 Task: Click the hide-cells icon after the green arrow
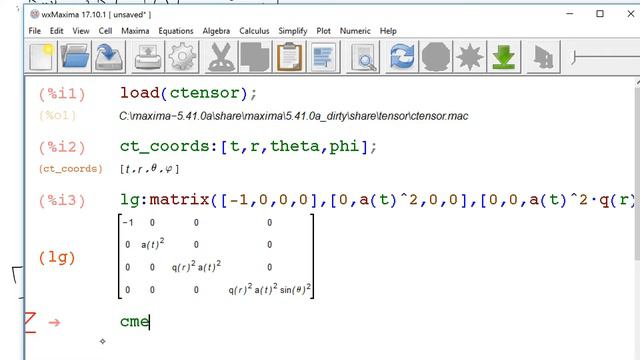pos(543,57)
